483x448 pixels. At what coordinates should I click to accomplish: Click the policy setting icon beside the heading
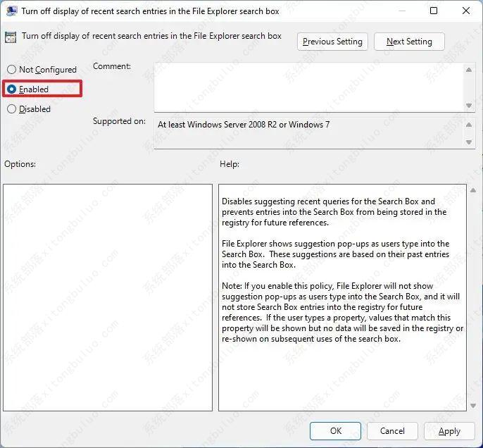(x=11, y=37)
